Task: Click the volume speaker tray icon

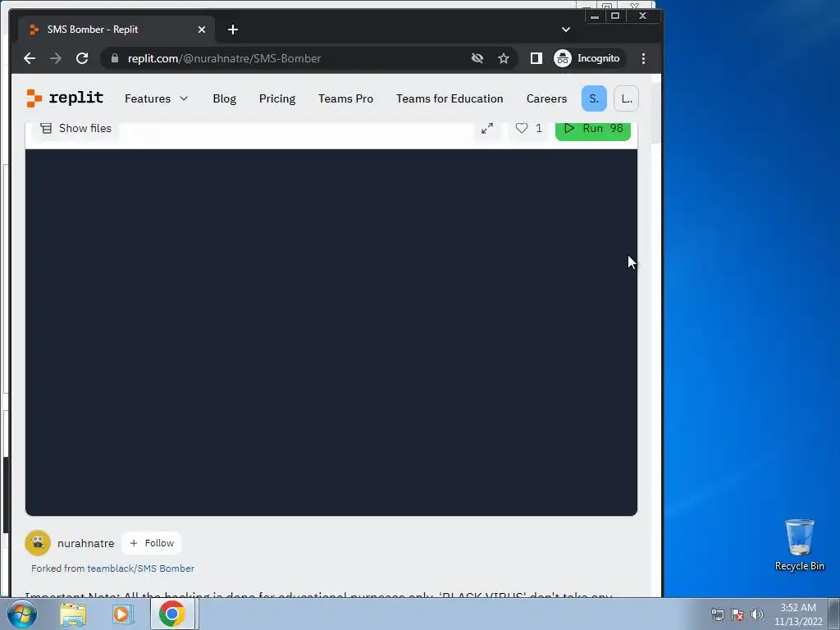Action: (x=756, y=614)
